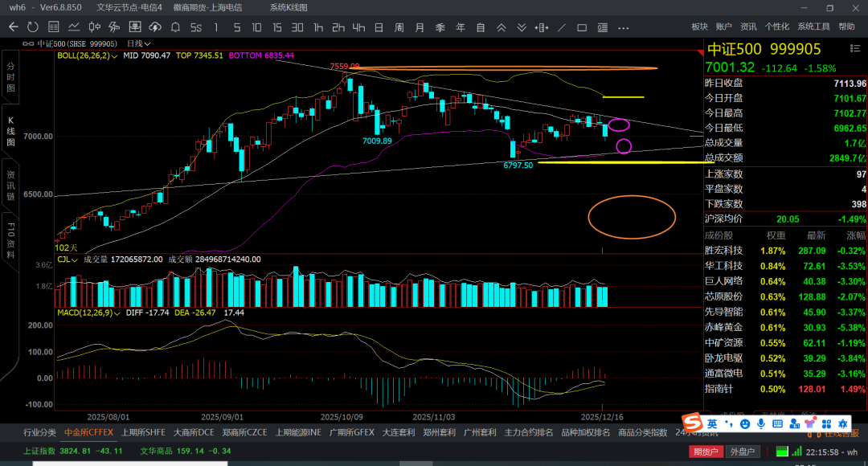Click the 赤峰黄金 constituent stock row
The height and width of the screenshot is (466, 868).
[785, 328]
